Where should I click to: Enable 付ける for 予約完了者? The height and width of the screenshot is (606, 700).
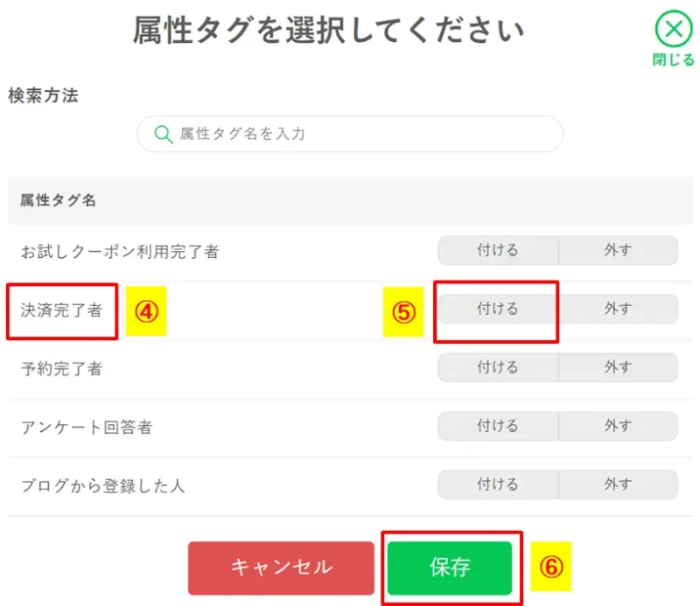point(496,367)
